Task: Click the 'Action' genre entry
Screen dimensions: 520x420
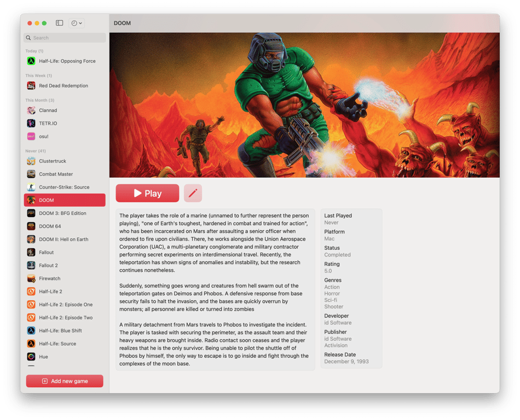Action: click(332, 287)
